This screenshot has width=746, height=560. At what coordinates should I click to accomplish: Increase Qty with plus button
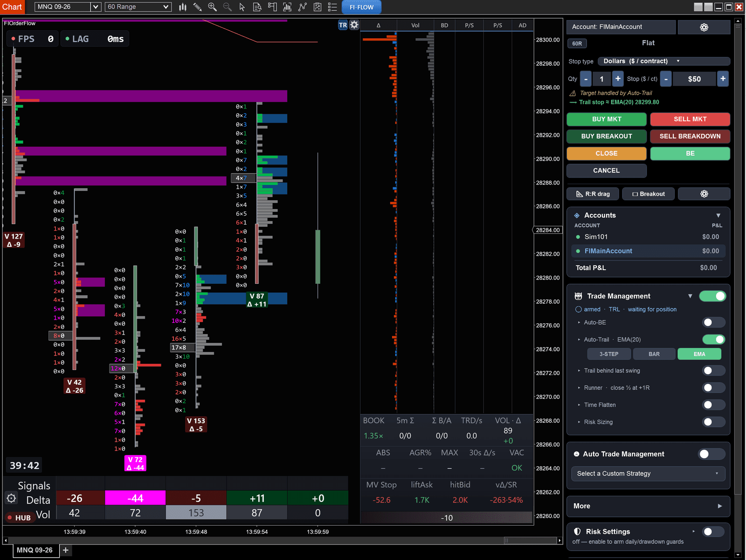(618, 79)
